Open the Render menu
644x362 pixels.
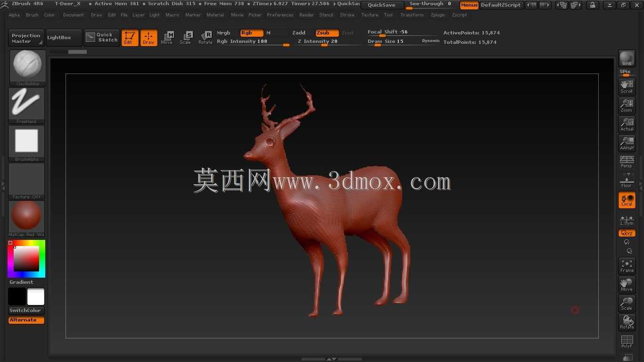306,15
